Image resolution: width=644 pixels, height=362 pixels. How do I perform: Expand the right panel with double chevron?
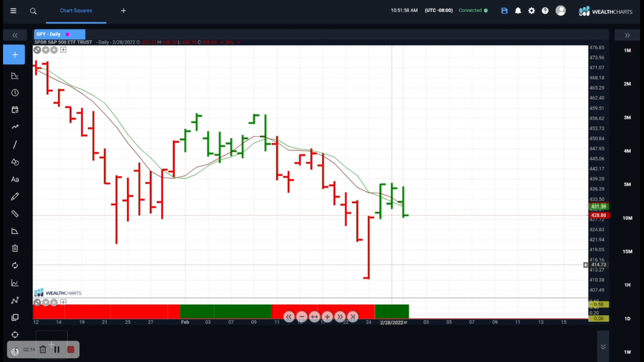(627, 35)
